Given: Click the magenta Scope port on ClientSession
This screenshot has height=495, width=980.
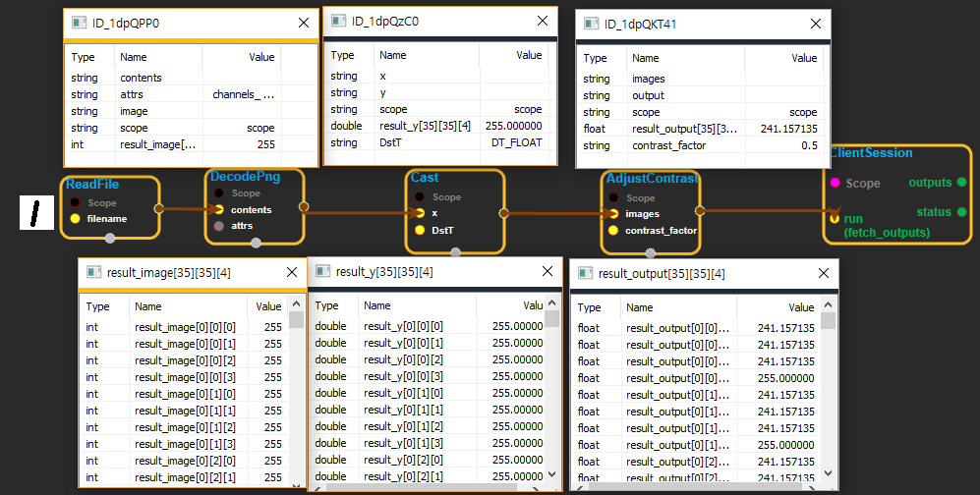Looking at the screenshot, I should [835, 183].
